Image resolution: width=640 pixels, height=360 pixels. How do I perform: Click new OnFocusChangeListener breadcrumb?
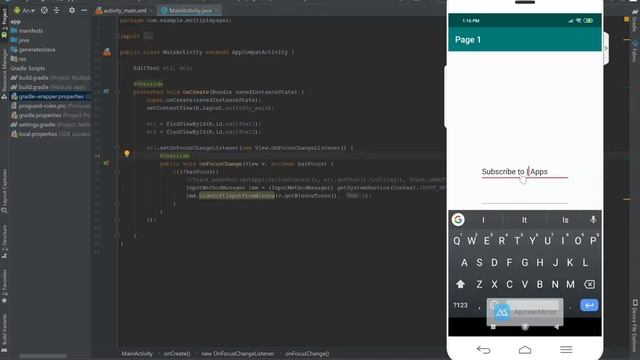[238, 353]
